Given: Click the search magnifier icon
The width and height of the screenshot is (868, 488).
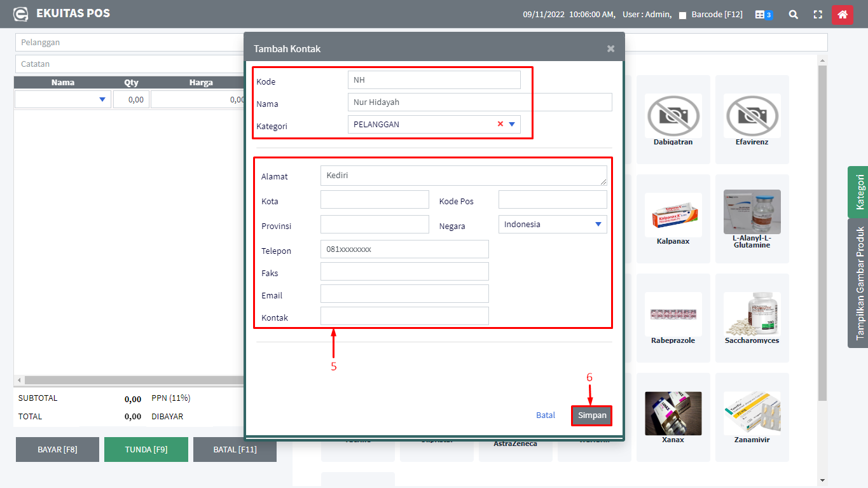Looking at the screenshot, I should (x=793, y=15).
